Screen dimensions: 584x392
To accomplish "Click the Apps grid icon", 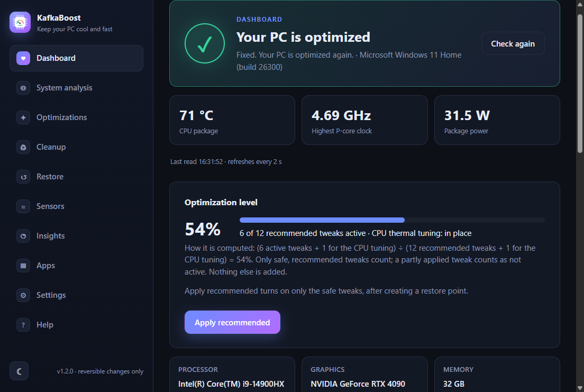I will [x=23, y=266].
